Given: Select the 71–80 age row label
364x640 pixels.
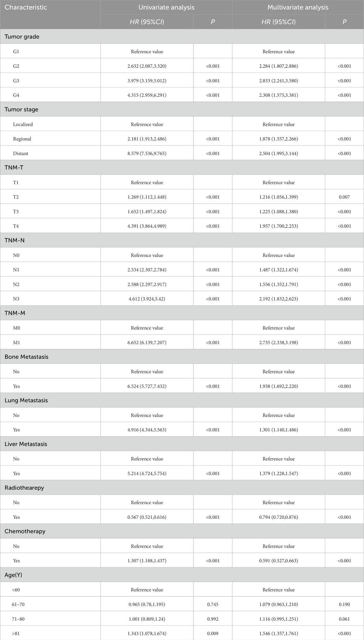Looking at the screenshot, I should (x=19, y=619).
